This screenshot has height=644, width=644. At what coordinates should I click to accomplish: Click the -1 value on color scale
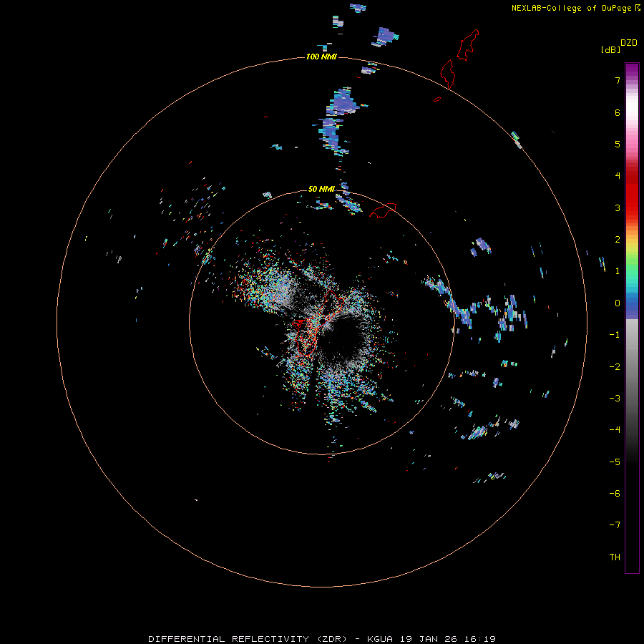pyautogui.click(x=615, y=335)
